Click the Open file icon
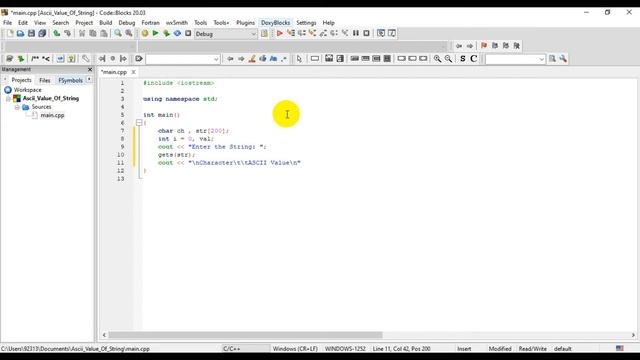Viewport: 640px width, 360px height. [x=20, y=33]
